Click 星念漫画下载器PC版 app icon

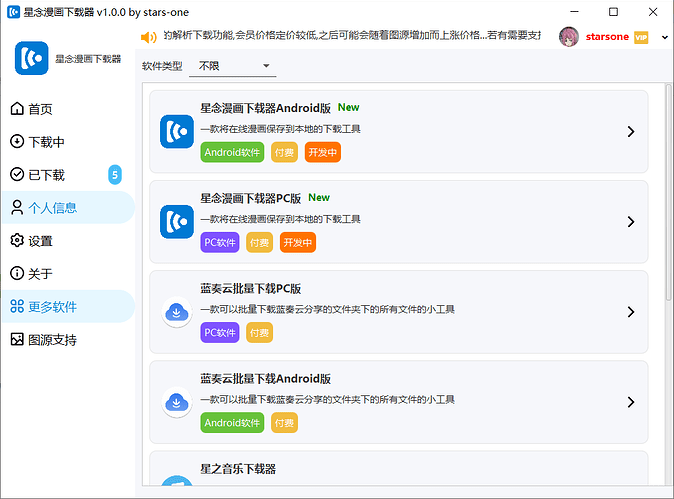177,221
